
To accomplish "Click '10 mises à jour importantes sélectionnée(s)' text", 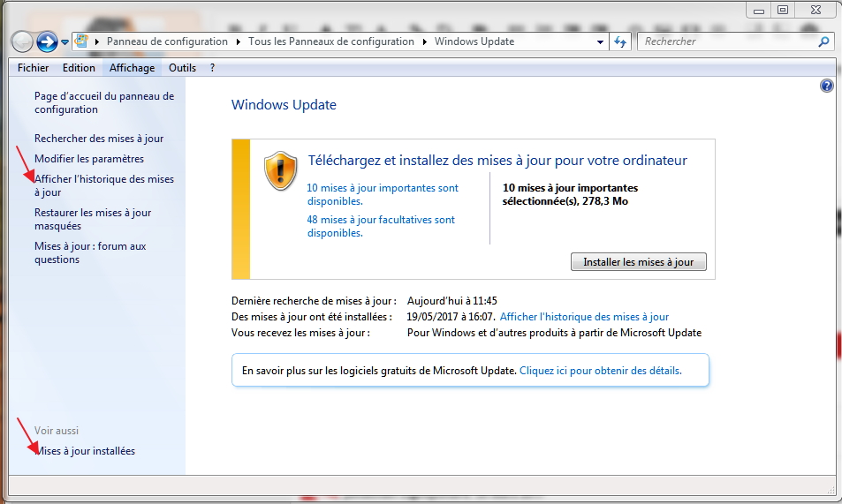I will tap(570, 194).
